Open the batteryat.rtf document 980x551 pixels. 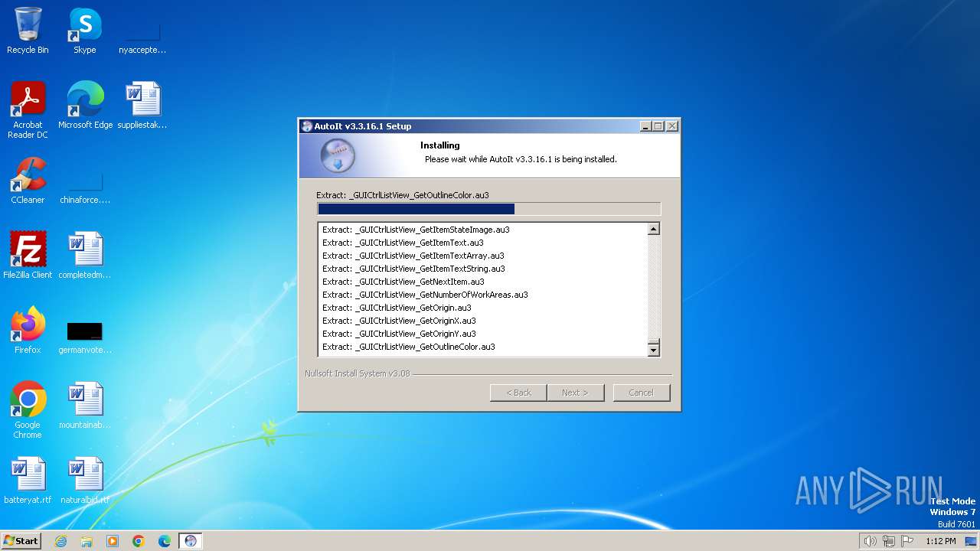tap(28, 480)
